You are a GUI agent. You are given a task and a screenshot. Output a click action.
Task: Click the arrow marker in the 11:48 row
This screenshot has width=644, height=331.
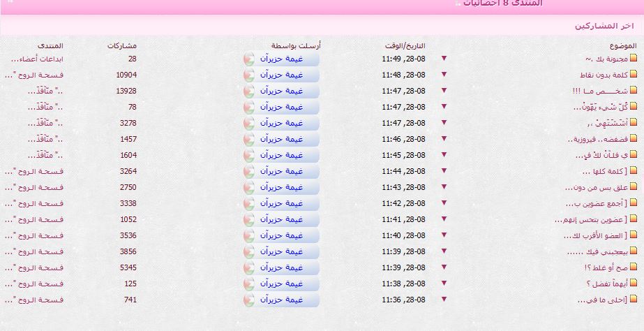[443, 75]
